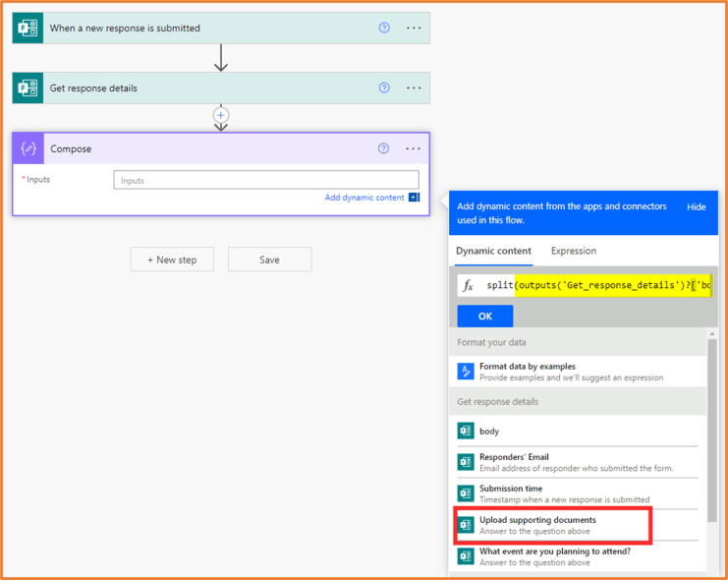Click the Forms icon next to 'Submission time'

coord(466,493)
